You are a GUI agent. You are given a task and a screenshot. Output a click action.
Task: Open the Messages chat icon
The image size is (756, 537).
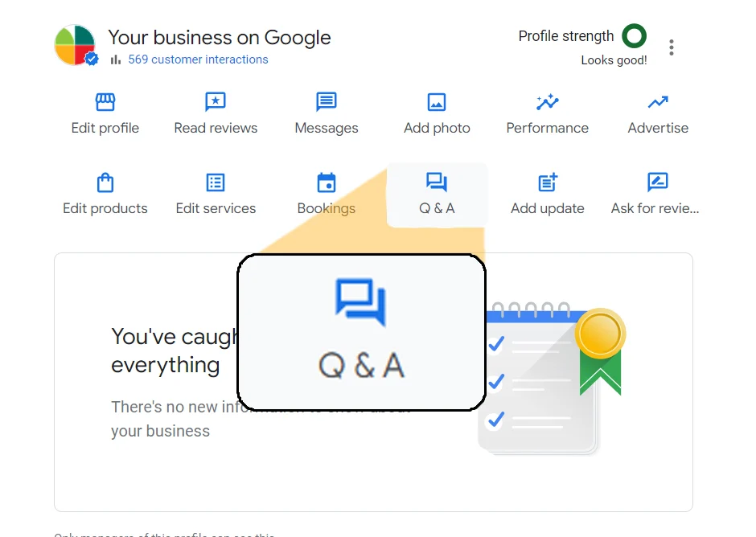pos(327,102)
